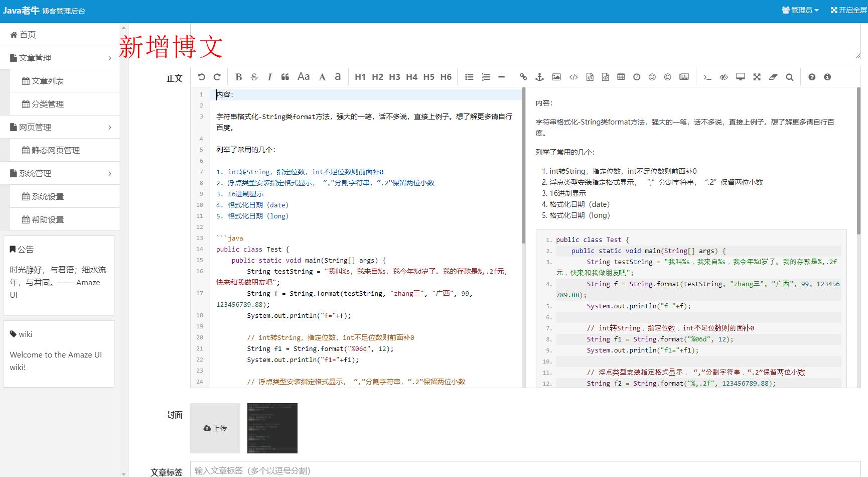Image resolution: width=868 pixels, height=477 pixels.
Task: Click the 上传 cover upload button
Action: click(215, 428)
